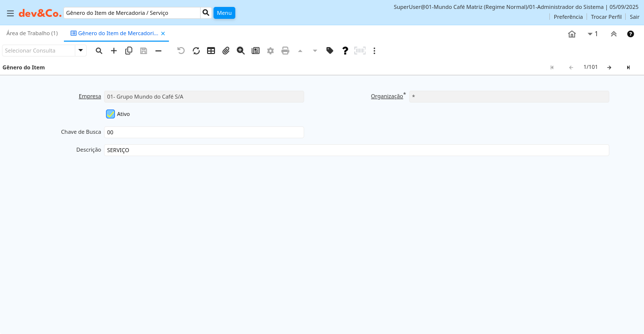Image resolution: width=644 pixels, height=334 pixels.
Task: Expand the dropdown arrow next to 1
Action: tap(590, 34)
